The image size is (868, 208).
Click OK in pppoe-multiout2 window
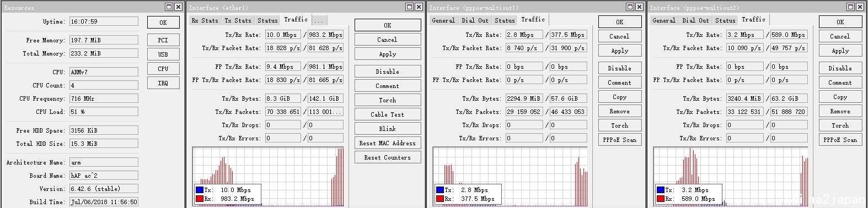click(x=840, y=22)
